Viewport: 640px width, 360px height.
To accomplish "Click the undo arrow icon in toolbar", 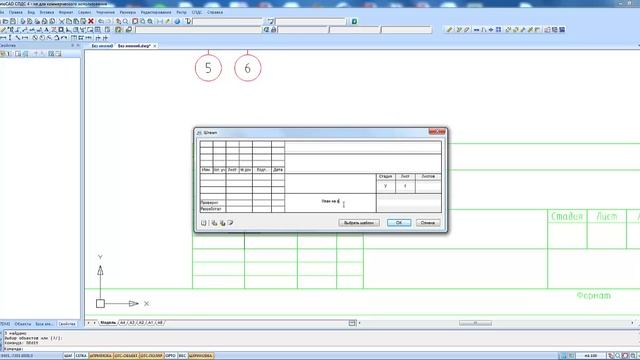I will click(101, 21).
